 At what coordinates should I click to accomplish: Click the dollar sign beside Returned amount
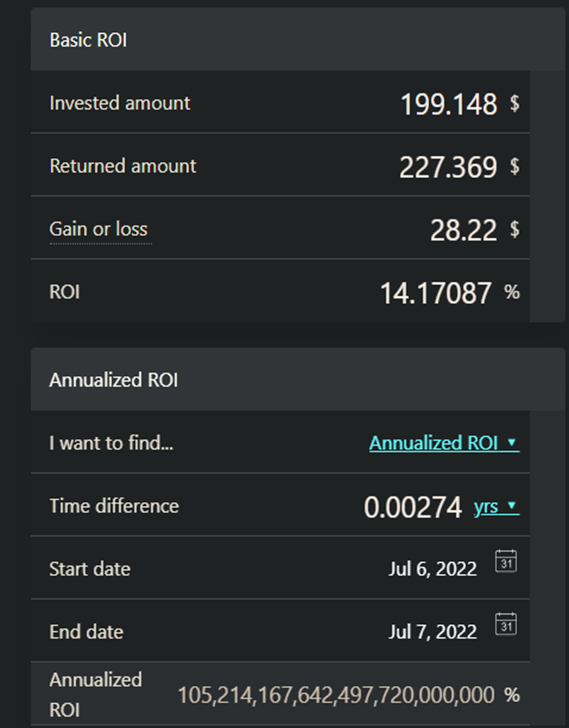(514, 166)
